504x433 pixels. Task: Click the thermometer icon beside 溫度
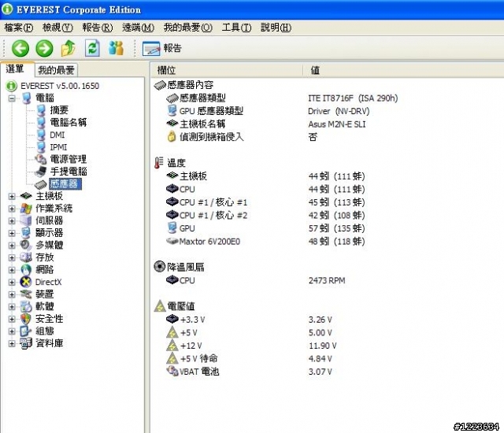pos(158,163)
